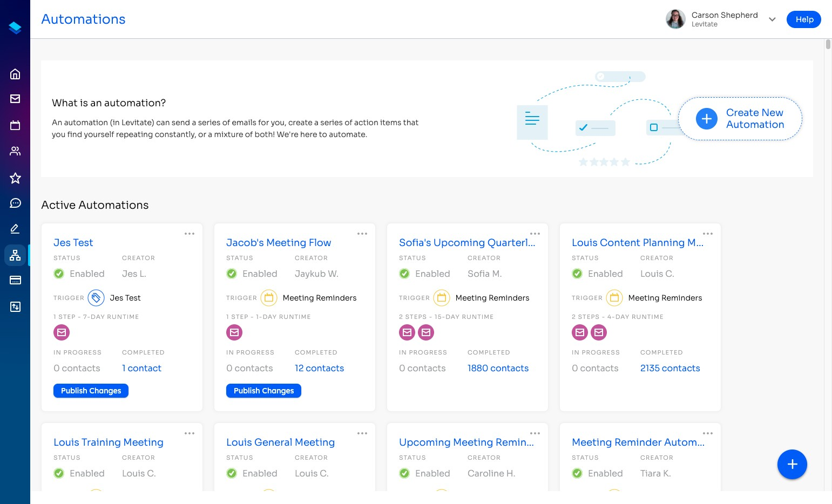The height and width of the screenshot is (504, 832).
Task: Open Louis Content Planning card three-dot menu
Action: click(x=708, y=234)
